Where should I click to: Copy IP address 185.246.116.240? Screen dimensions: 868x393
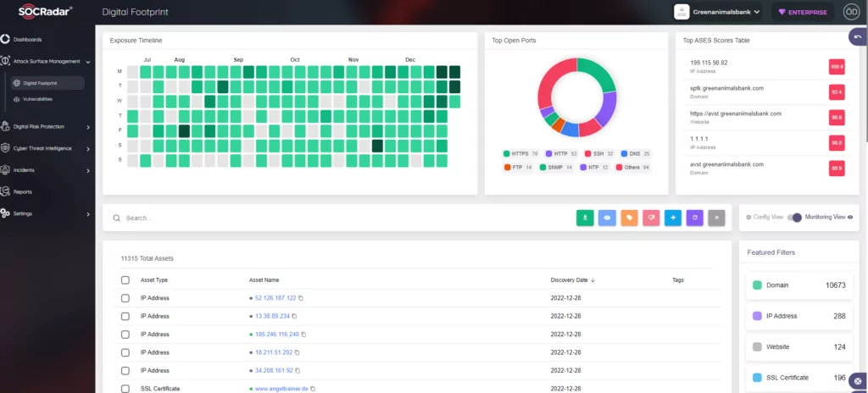pyautogui.click(x=303, y=335)
